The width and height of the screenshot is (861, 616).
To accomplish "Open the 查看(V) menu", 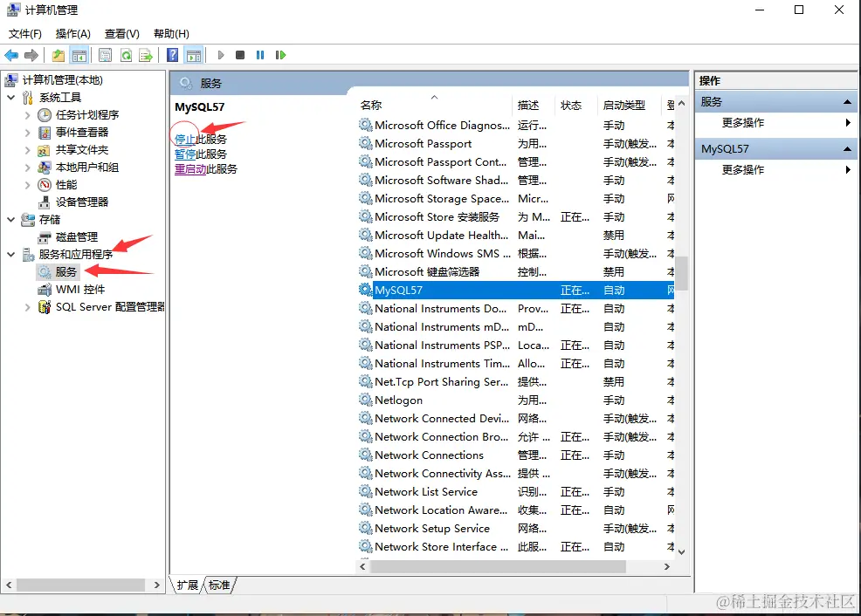I will coord(122,34).
